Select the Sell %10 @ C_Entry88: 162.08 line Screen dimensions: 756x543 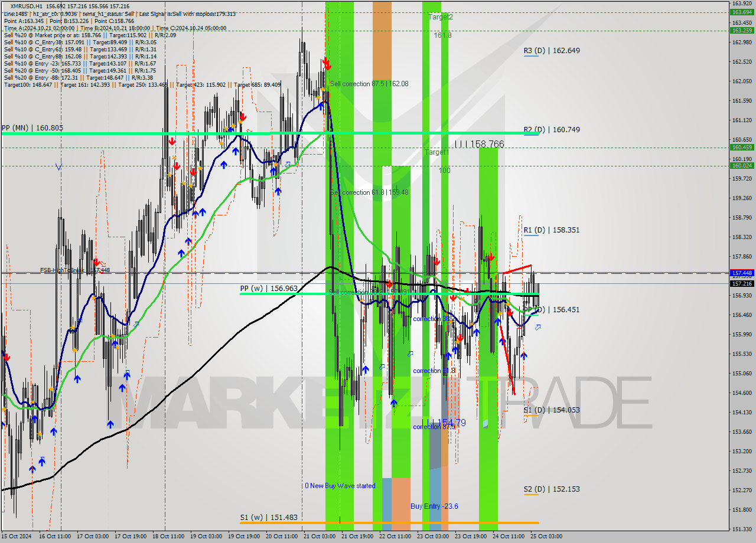coord(80,56)
